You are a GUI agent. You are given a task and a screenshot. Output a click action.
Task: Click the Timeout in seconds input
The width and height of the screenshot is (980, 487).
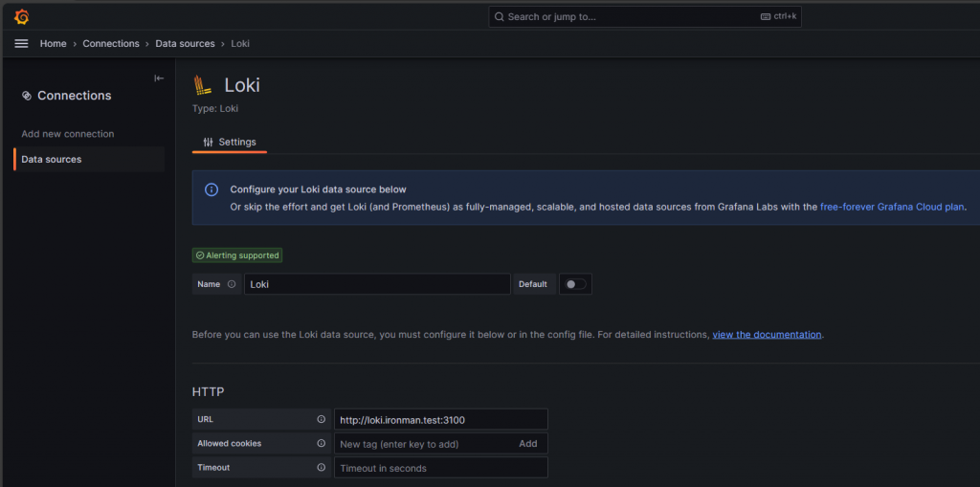441,468
